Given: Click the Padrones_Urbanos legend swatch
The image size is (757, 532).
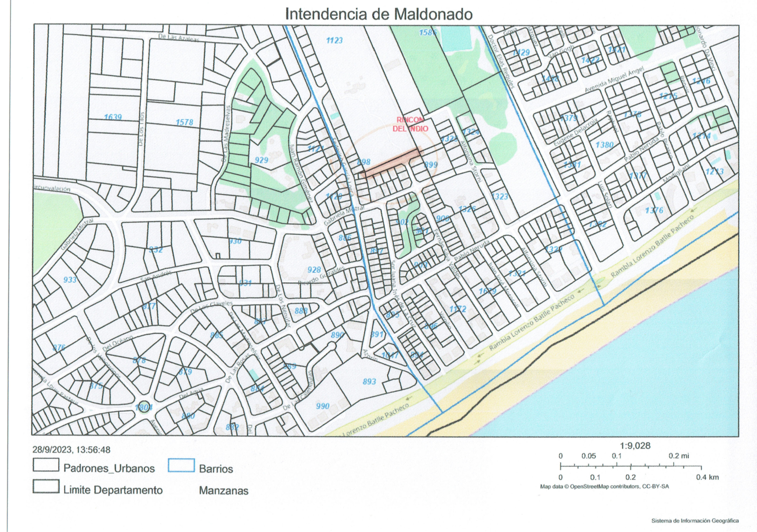Looking at the screenshot, I should pyautogui.click(x=46, y=465).
